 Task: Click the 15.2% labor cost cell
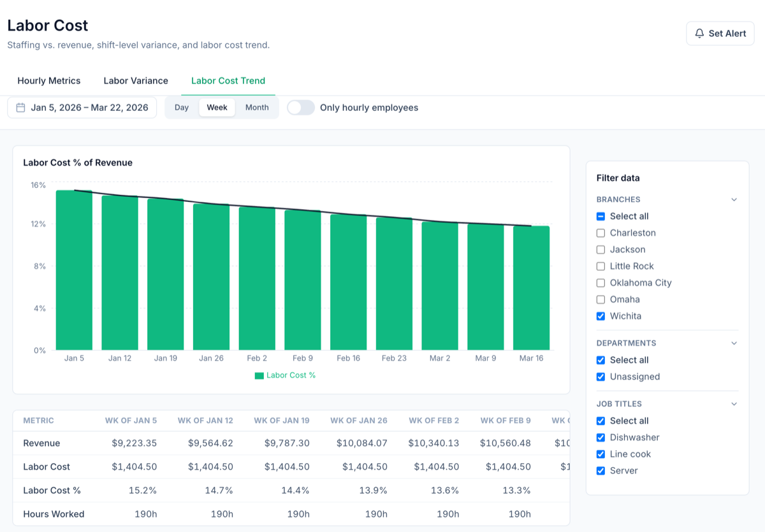coord(143,490)
